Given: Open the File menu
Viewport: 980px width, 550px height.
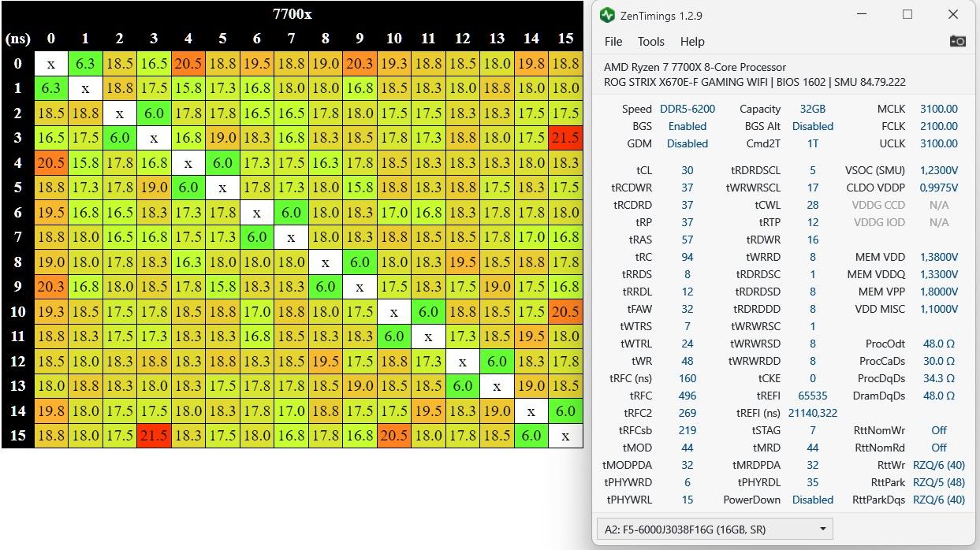Looking at the screenshot, I should (613, 42).
